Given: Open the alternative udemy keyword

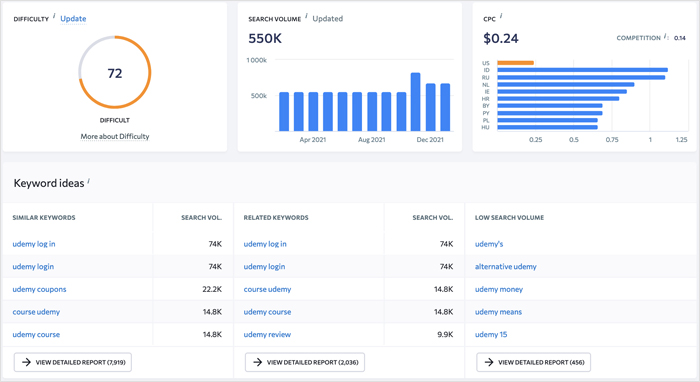Looking at the screenshot, I should point(506,266).
